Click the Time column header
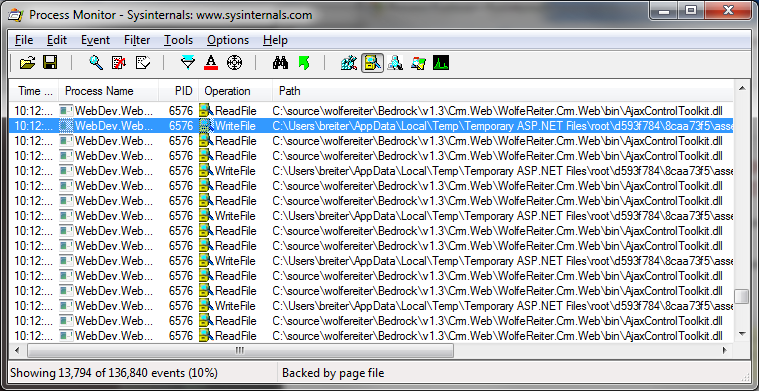 point(34,90)
